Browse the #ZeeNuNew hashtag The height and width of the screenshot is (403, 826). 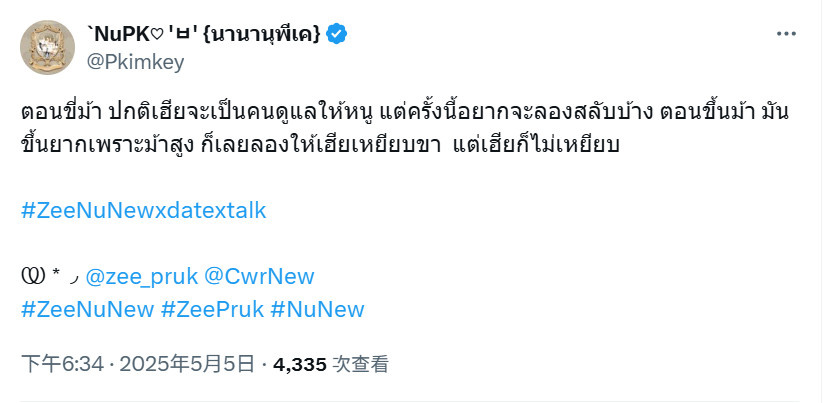tap(87, 309)
